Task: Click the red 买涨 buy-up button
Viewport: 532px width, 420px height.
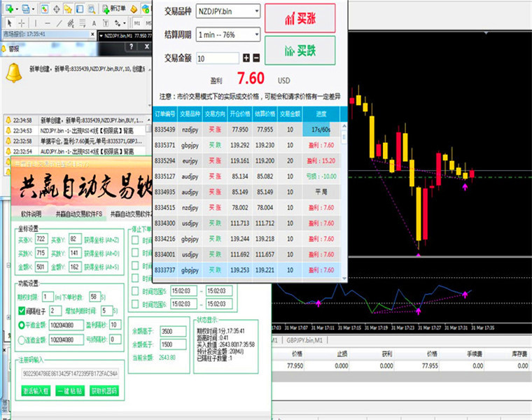Action: pos(300,18)
